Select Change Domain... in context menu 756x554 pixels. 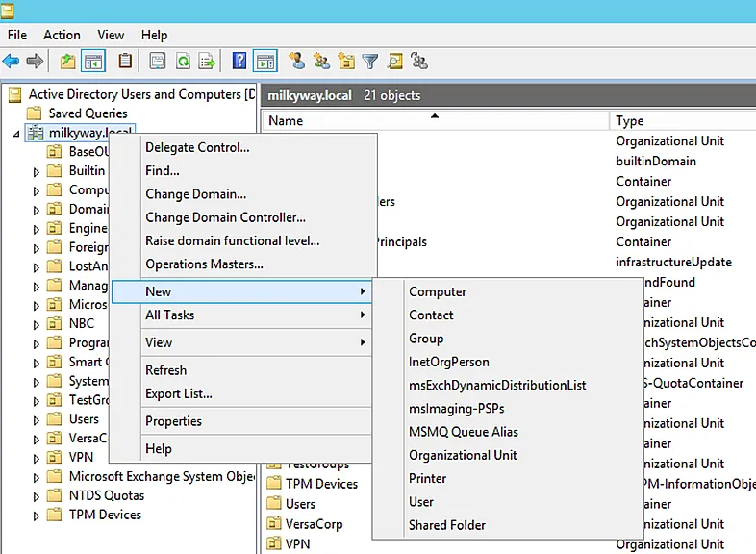[x=241, y=194]
